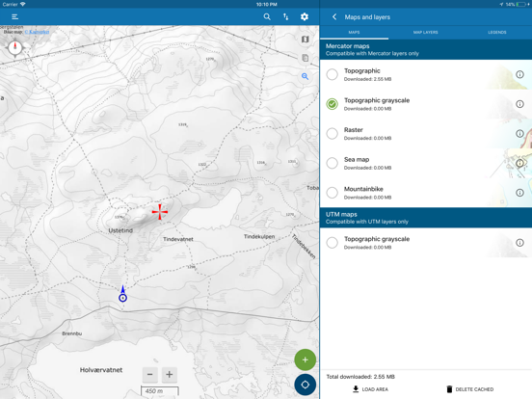The image size is (532, 399).
Task: Tap the Carrier Wi-Fi status indicator
Action: click(13, 5)
